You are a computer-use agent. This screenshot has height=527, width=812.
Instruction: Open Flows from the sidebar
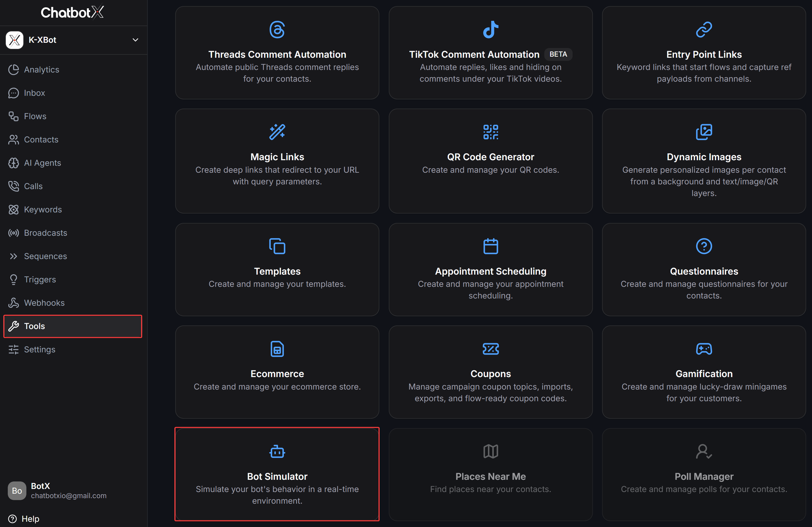(73, 116)
